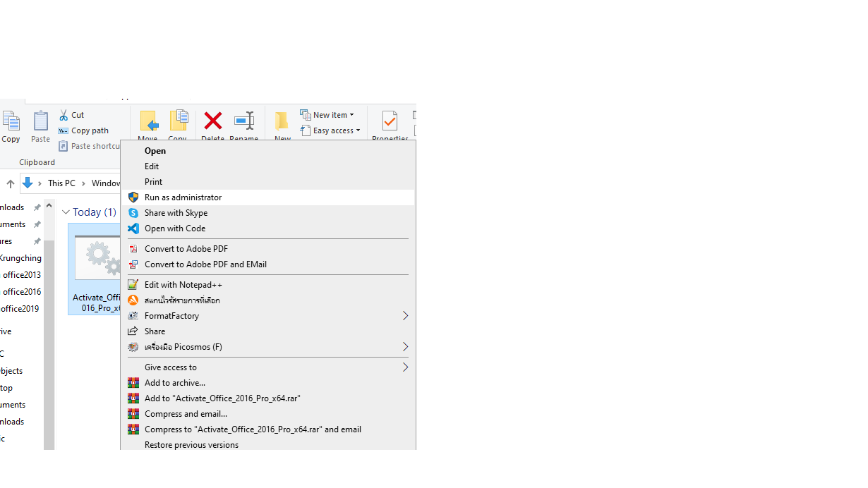
Task: Click the Up arrow navigation button
Action: click(x=11, y=183)
